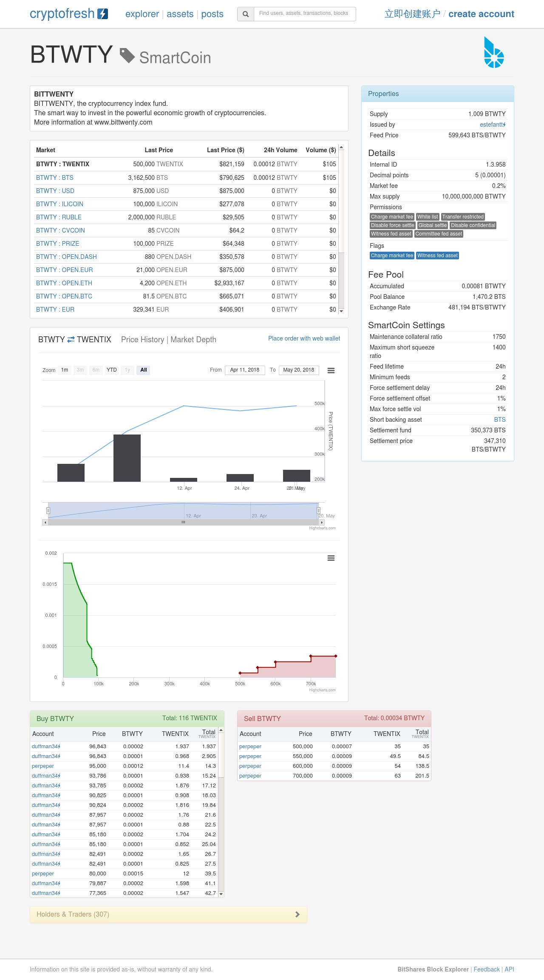Click duffman34 buyer at price 93,786

click(x=46, y=776)
